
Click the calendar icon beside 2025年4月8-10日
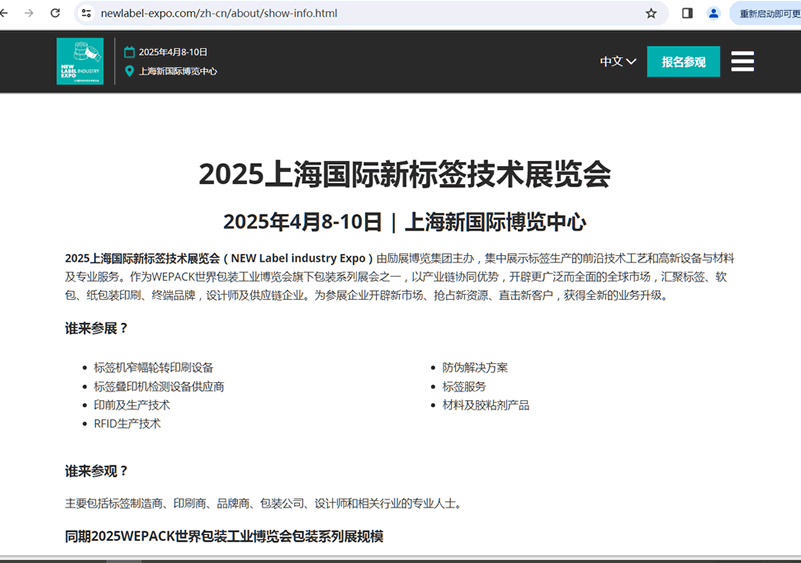129,52
